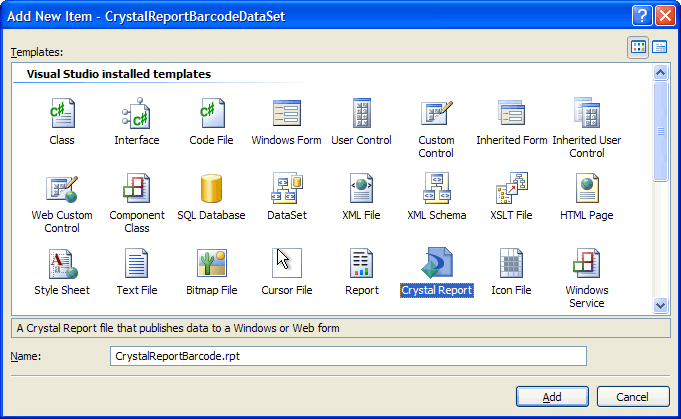Open the dialog Help question mark button
The height and width of the screenshot is (419, 681).
(x=642, y=16)
